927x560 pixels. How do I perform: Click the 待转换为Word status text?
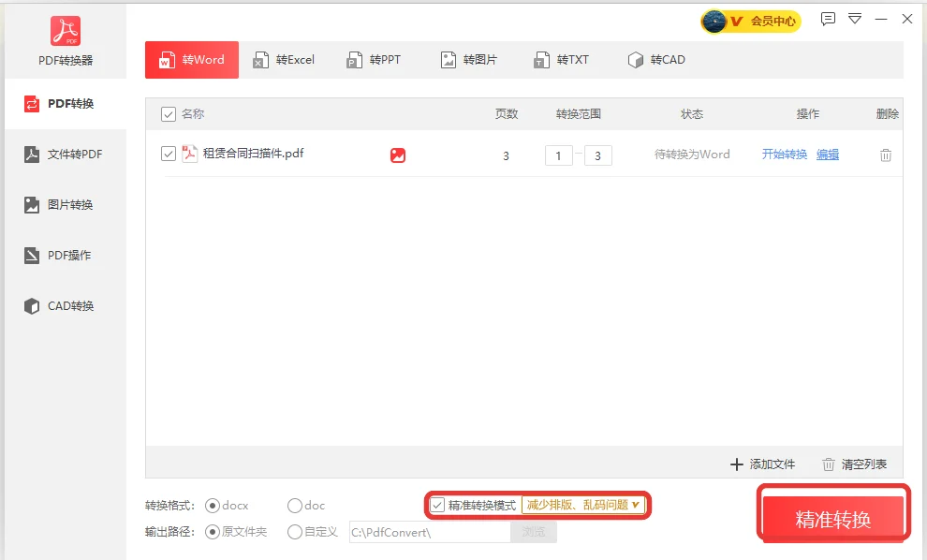[x=692, y=155]
